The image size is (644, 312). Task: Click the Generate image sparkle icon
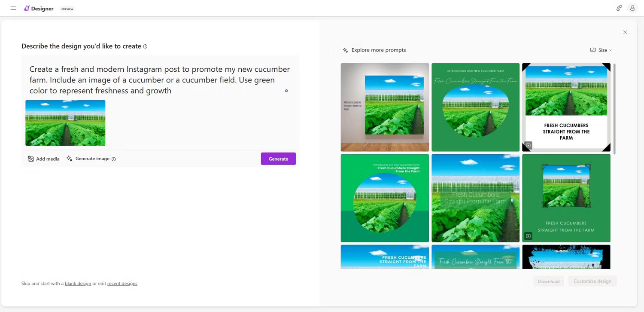[x=69, y=159]
